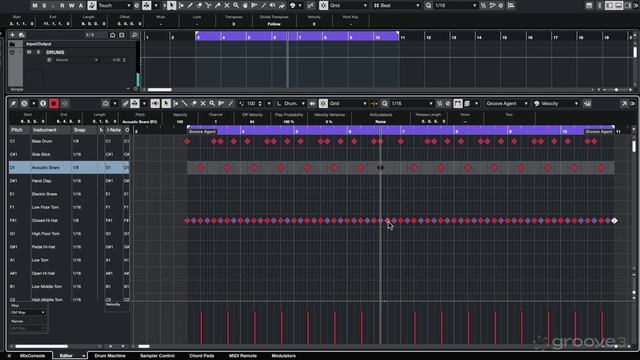
Task: Switch to the Modulators tab
Action: click(x=284, y=356)
